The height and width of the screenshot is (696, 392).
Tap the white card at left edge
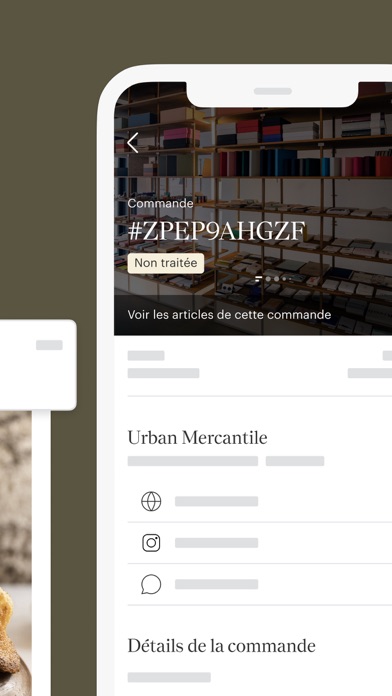tap(38, 365)
